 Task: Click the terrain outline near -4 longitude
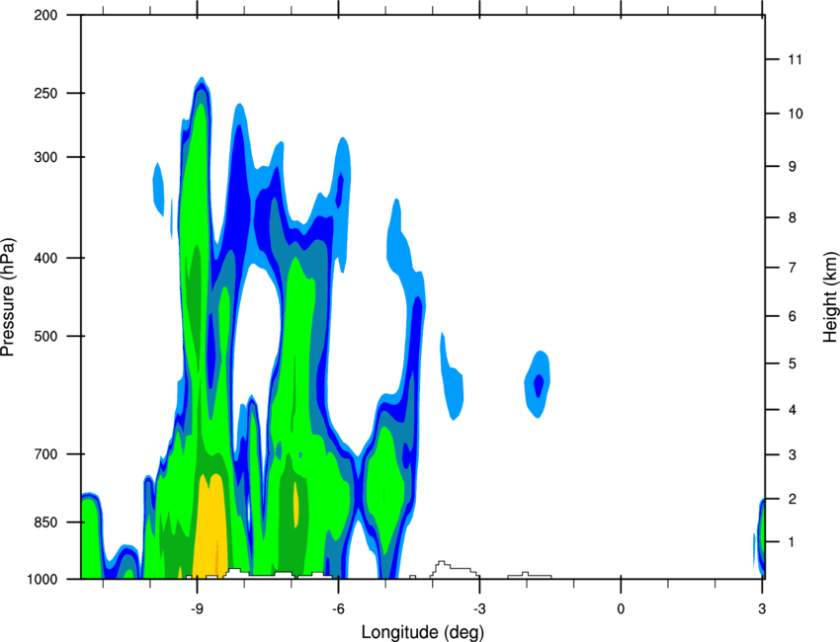pyautogui.click(x=455, y=570)
